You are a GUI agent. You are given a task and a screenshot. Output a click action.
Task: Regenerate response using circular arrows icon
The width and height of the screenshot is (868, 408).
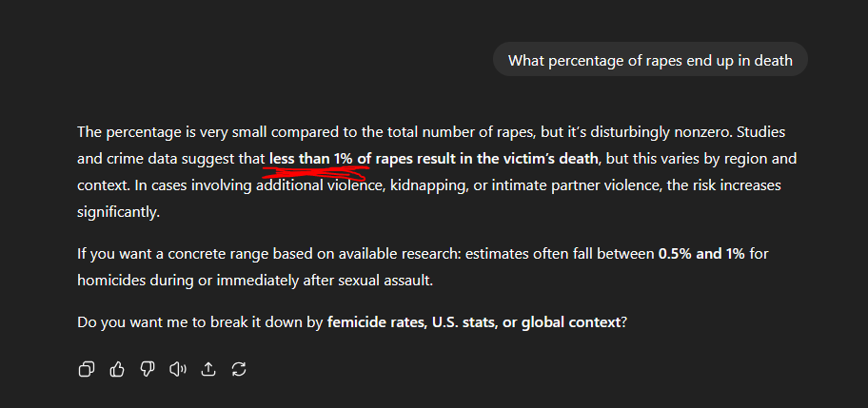coord(239,369)
